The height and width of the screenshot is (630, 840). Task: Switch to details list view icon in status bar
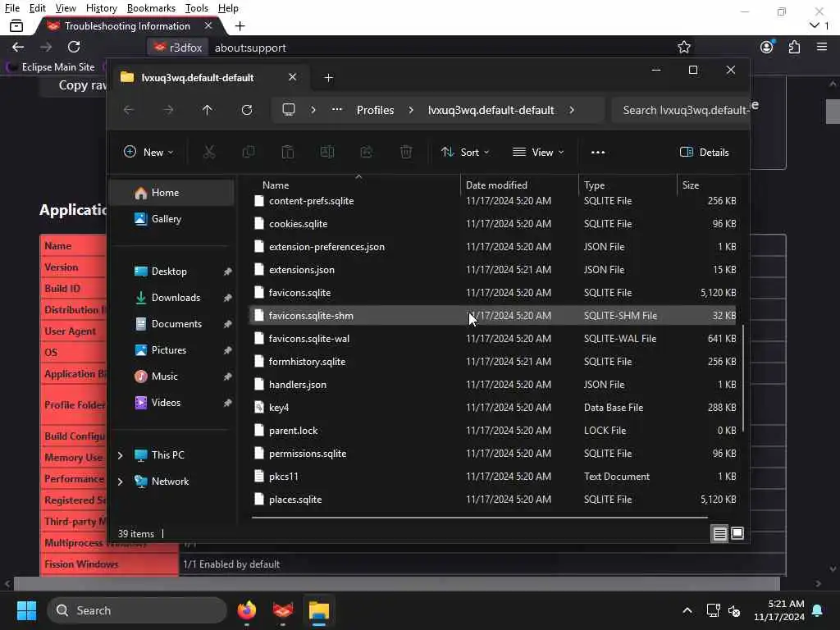[x=719, y=533]
